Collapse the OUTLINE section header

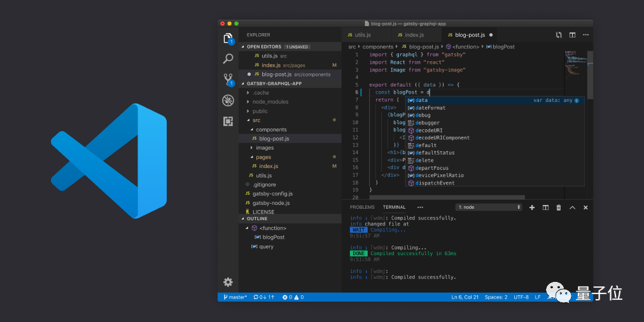coord(290,218)
